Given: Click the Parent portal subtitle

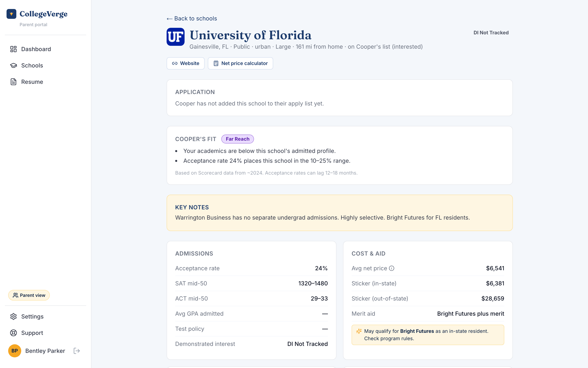Looking at the screenshot, I should coord(33,25).
